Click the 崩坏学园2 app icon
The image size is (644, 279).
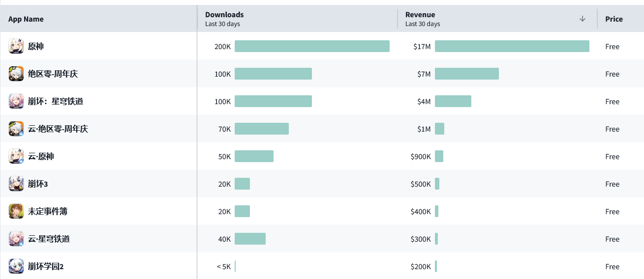(x=16, y=266)
